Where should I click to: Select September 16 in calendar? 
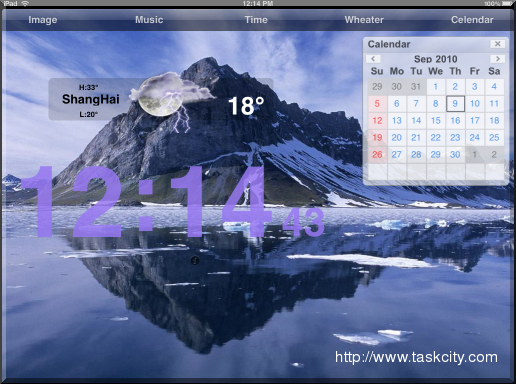(x=455, y=121)
